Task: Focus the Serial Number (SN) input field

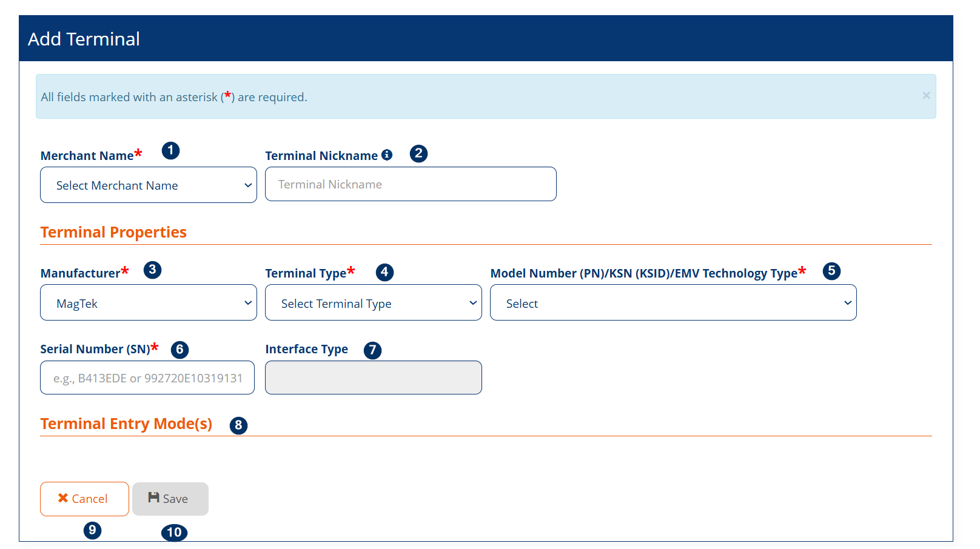Action: (x=147, y=378)
